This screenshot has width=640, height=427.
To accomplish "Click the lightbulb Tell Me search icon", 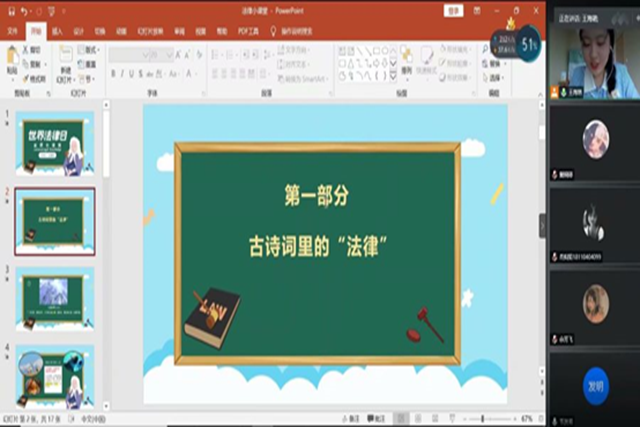I will tap(273, 31).
